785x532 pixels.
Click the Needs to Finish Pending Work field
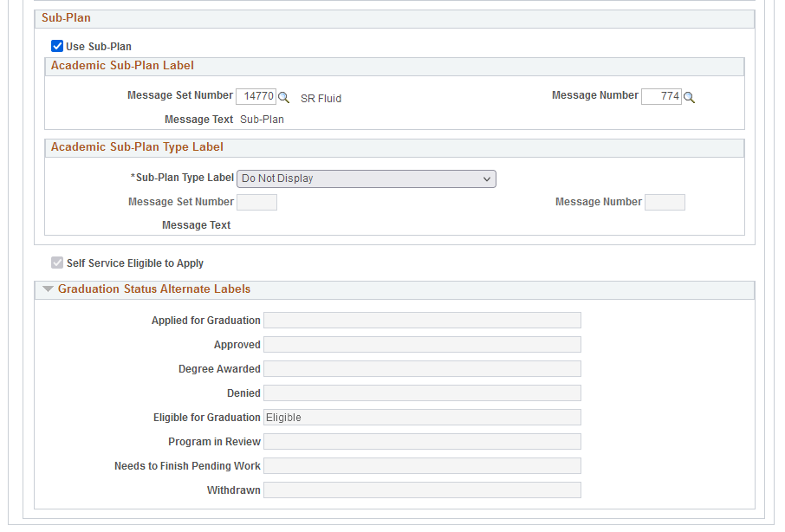[423, 466]
